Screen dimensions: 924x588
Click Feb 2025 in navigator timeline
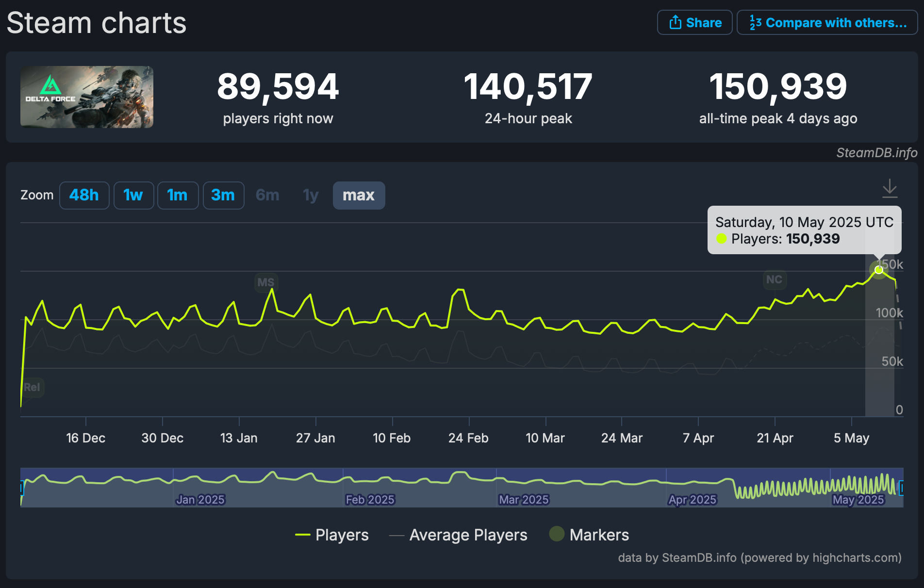coord(370,500)
